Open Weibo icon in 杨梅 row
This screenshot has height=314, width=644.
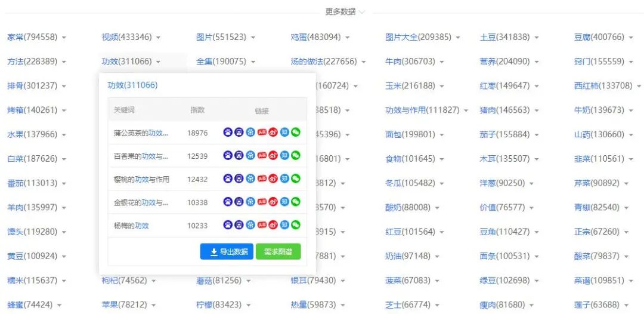coord(273,225)
